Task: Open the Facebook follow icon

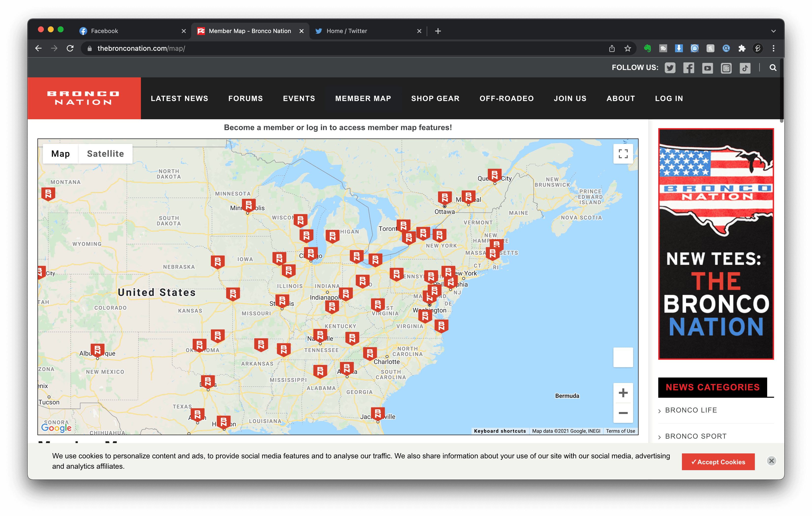Action: pos(689,68)
